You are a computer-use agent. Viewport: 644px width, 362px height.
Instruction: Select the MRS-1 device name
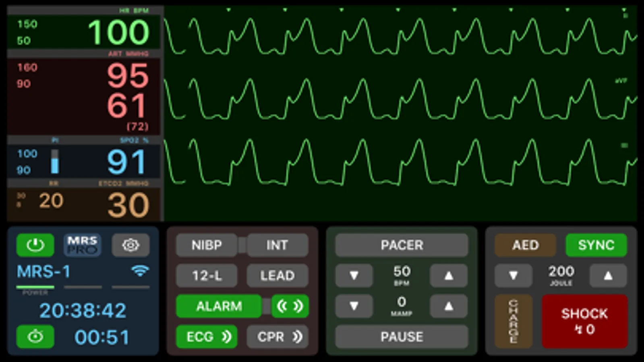click(x=43, y=271)
